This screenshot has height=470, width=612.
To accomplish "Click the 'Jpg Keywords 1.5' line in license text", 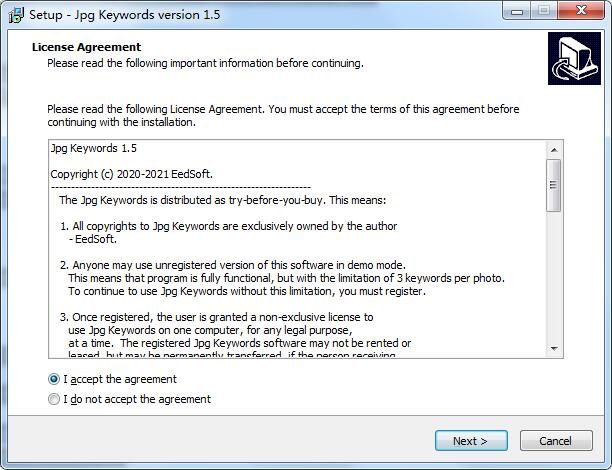I will coord(94,148).
